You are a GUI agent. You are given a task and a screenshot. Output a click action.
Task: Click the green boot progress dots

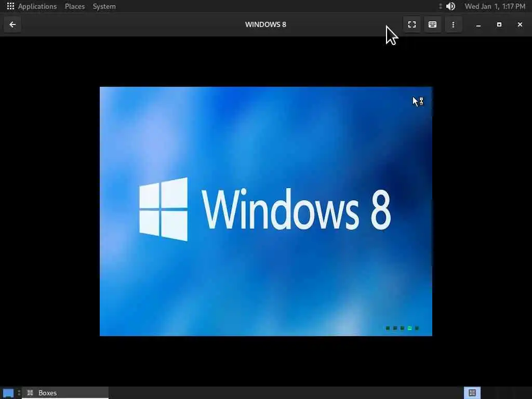(403, 328)
